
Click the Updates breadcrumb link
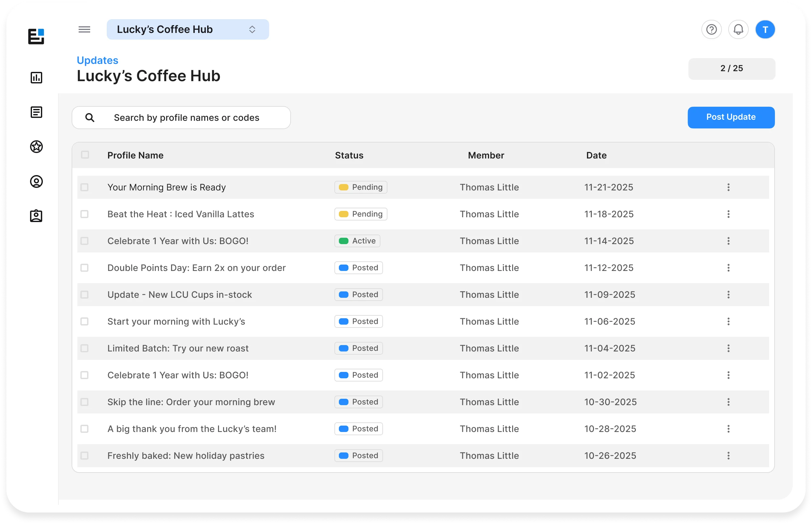coord(98,60)
